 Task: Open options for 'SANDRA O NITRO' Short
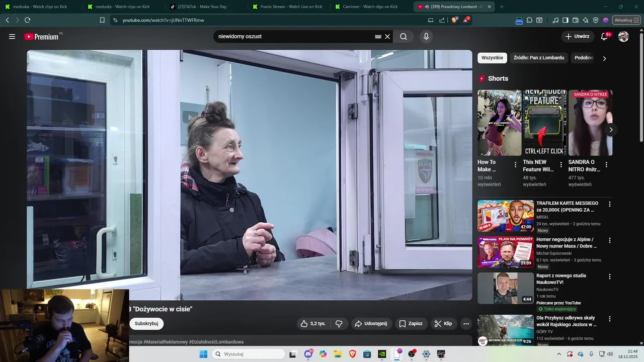[x=606, y=165]
